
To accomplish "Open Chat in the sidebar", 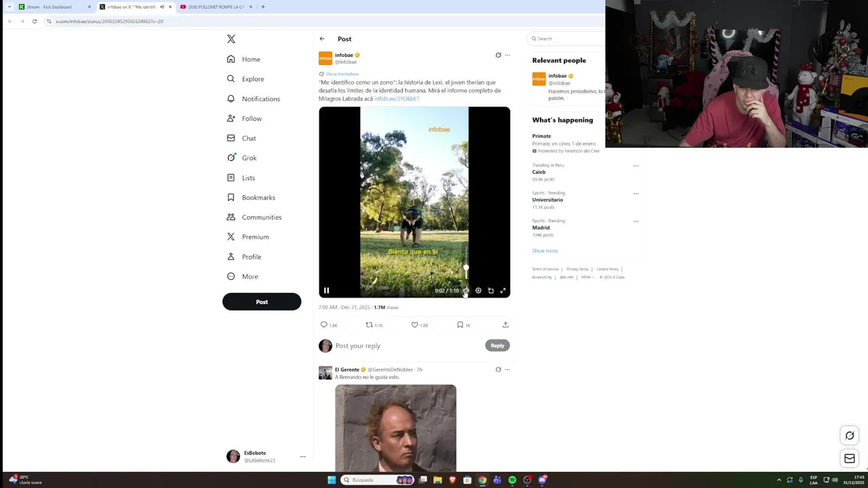I will pos(241,138).
